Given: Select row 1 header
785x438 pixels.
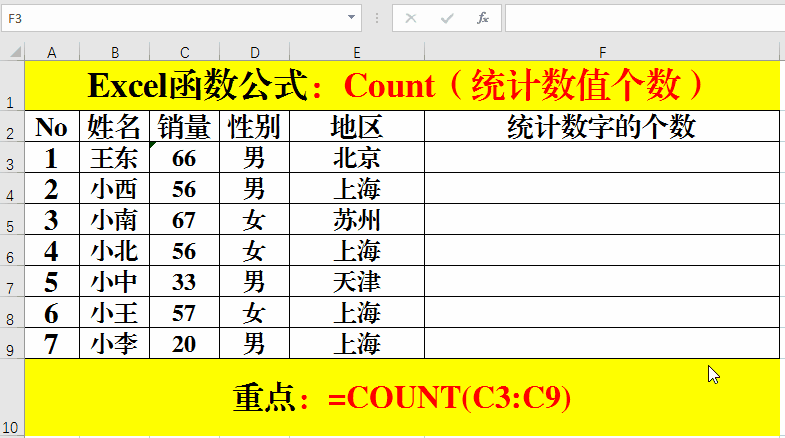Looking at the screenshot, I should [x=12, y=86].
